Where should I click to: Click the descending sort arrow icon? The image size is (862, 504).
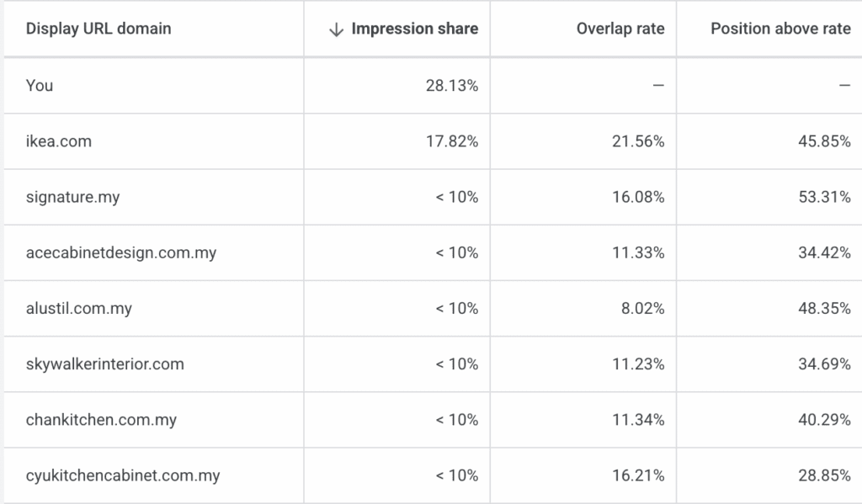[x=334, y=28]
